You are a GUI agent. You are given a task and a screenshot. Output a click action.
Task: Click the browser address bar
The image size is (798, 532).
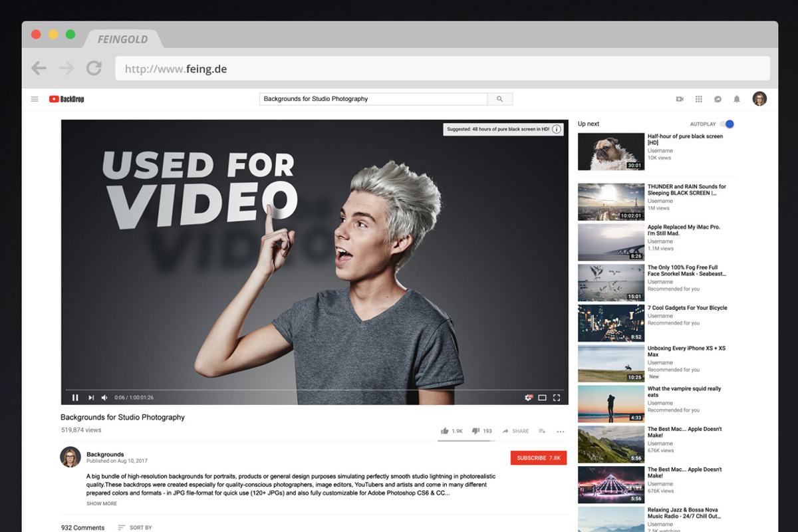coord(442,68)
